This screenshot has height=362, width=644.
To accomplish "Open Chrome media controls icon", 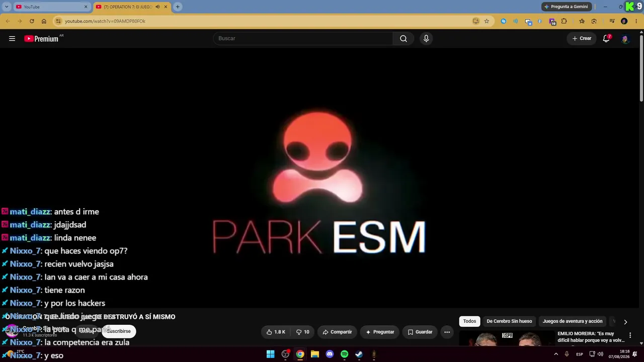I will [x=612, y=21].
